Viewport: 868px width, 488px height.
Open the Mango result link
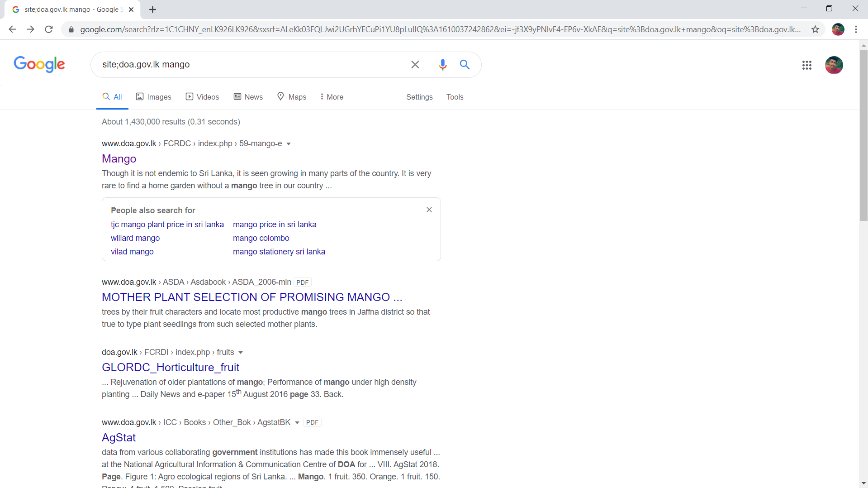tap(119, 158)
